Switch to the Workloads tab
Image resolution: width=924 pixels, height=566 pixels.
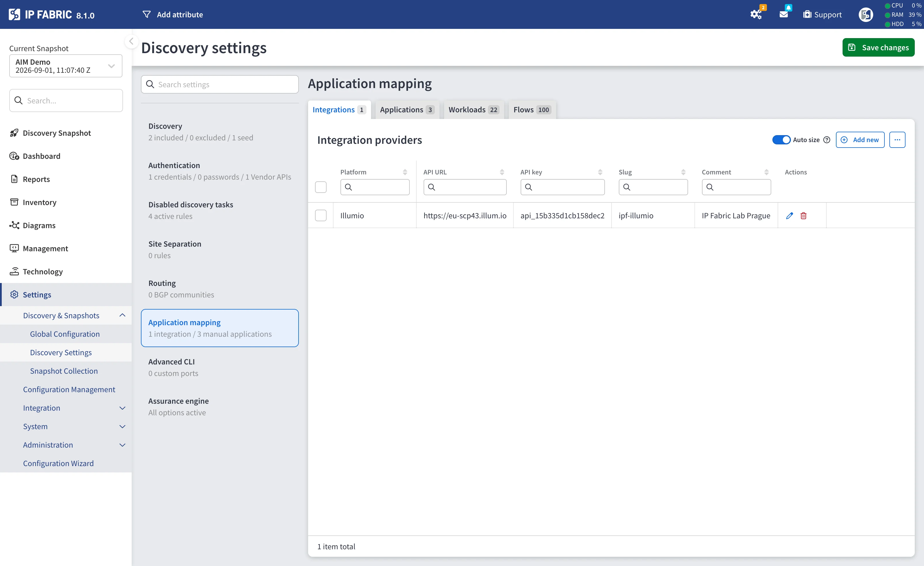pyautogui.click(x=474, y=109)
